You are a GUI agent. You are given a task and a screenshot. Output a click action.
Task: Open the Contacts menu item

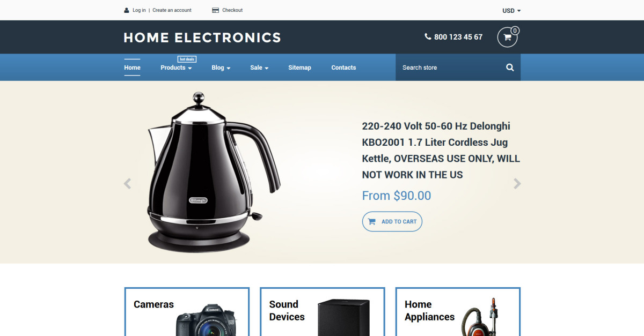click(343, 68)
